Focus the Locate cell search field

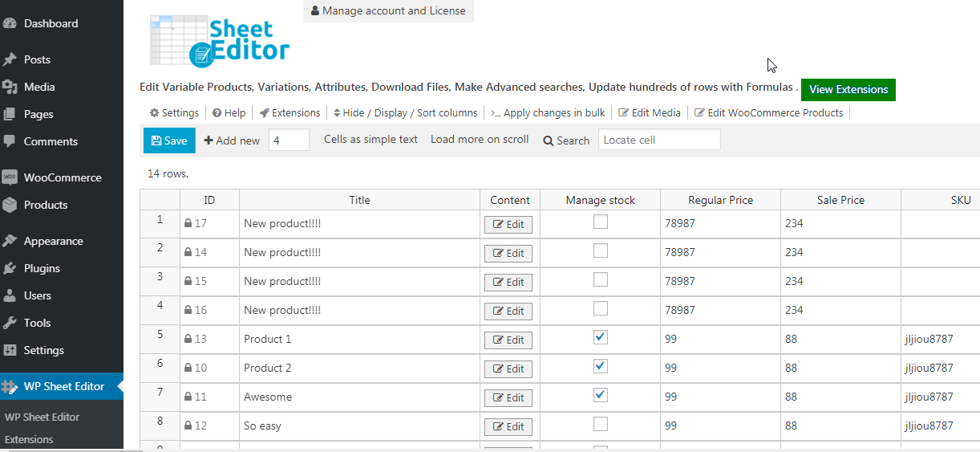[x=658, y=140]
